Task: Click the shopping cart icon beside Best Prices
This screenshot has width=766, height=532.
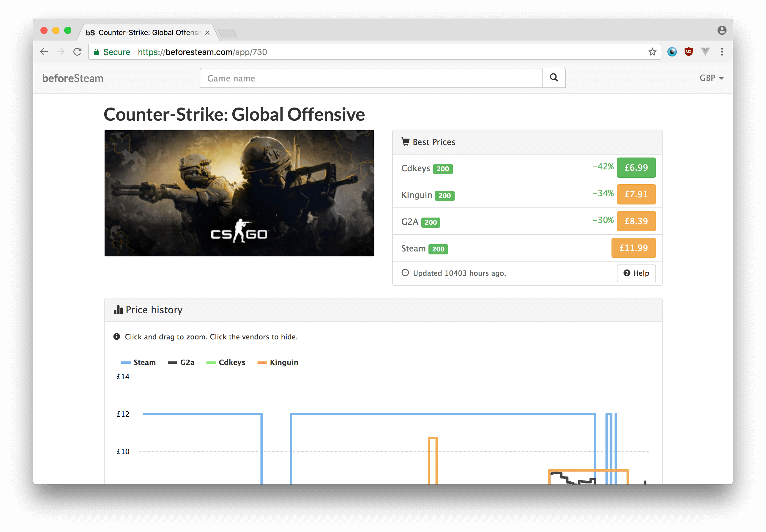Action: [406, 142]
